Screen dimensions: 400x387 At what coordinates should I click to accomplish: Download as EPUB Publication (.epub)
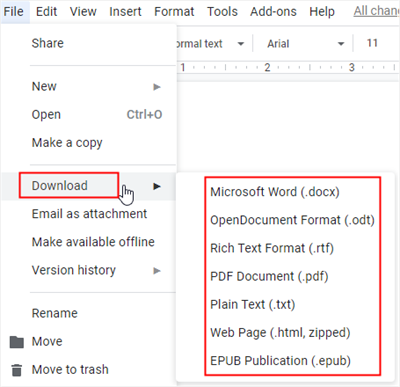[280, 361]
